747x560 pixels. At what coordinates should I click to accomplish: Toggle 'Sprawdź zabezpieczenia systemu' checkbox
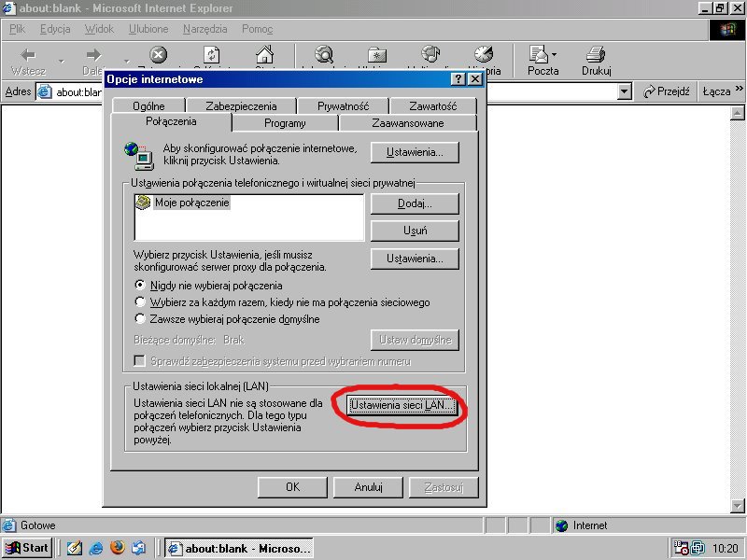139,361
